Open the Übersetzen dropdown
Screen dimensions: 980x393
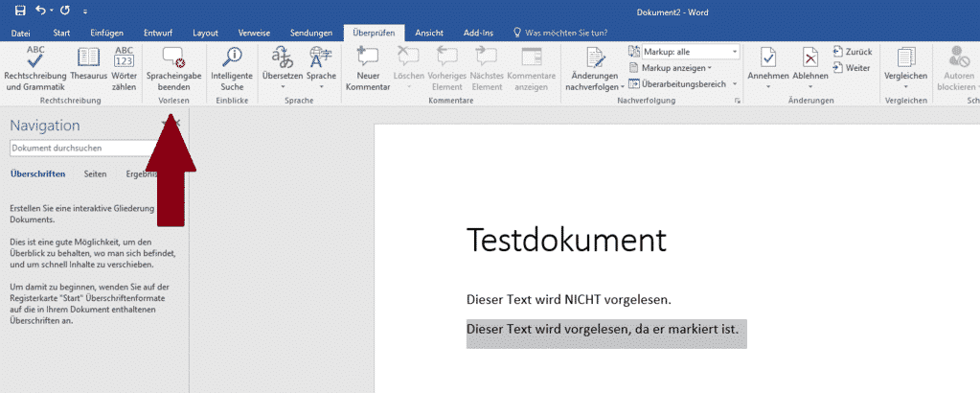point(283,69)
